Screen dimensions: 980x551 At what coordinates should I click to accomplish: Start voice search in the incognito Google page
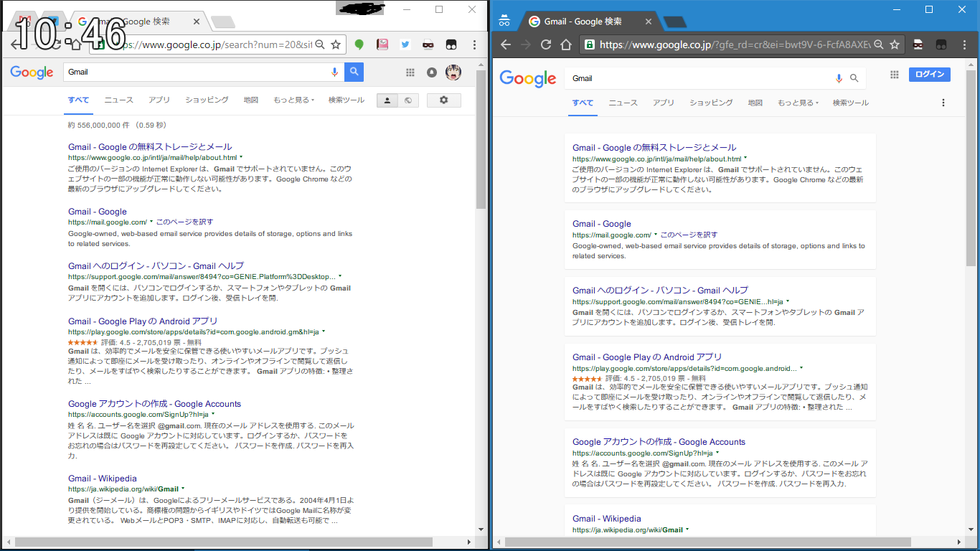[x=839, y=78]
